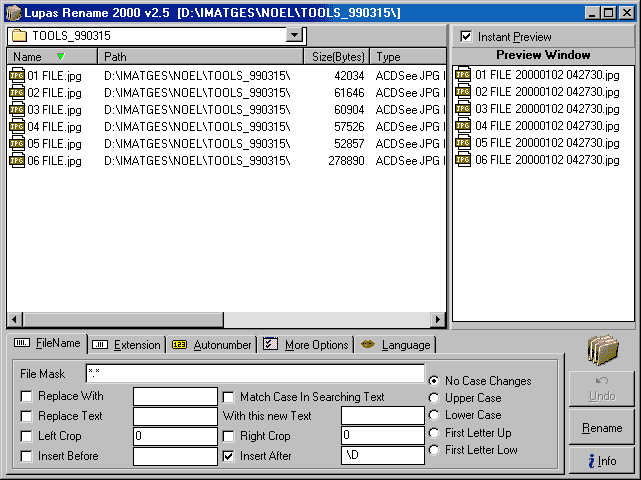641x480 pixels.
Task: Click the file cabinet icon above Undo
Action: [602, 351]
